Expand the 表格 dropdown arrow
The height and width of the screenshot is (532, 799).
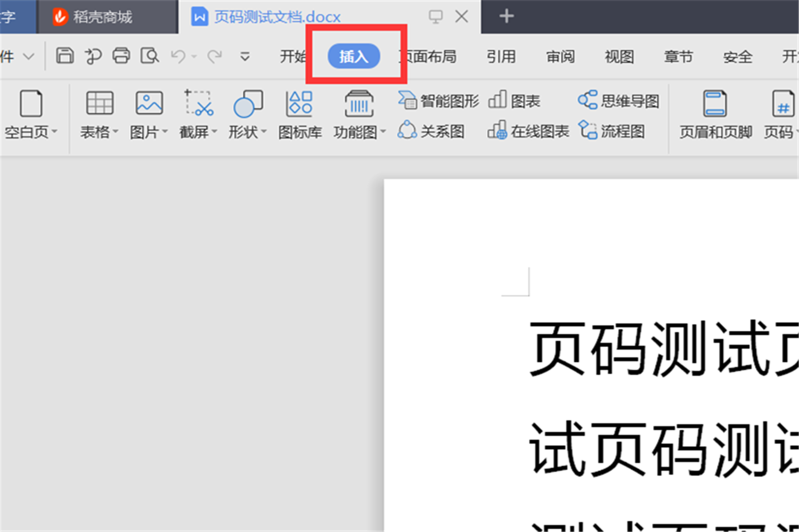pos(115,132)
